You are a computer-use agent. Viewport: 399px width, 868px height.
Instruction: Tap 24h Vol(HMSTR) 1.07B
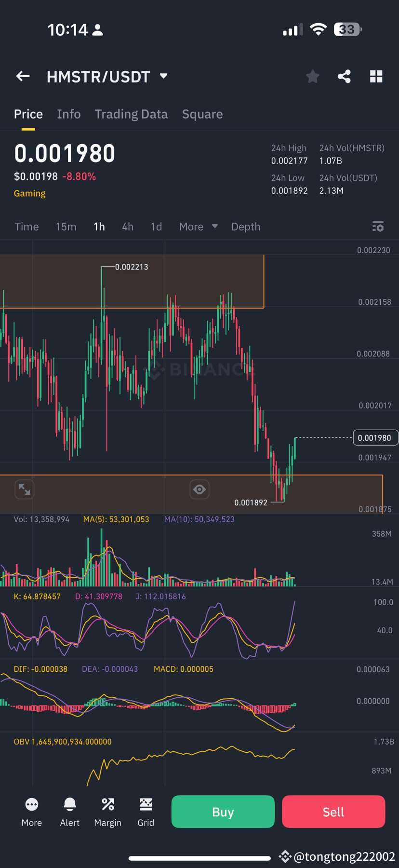[x=331, y=161]
